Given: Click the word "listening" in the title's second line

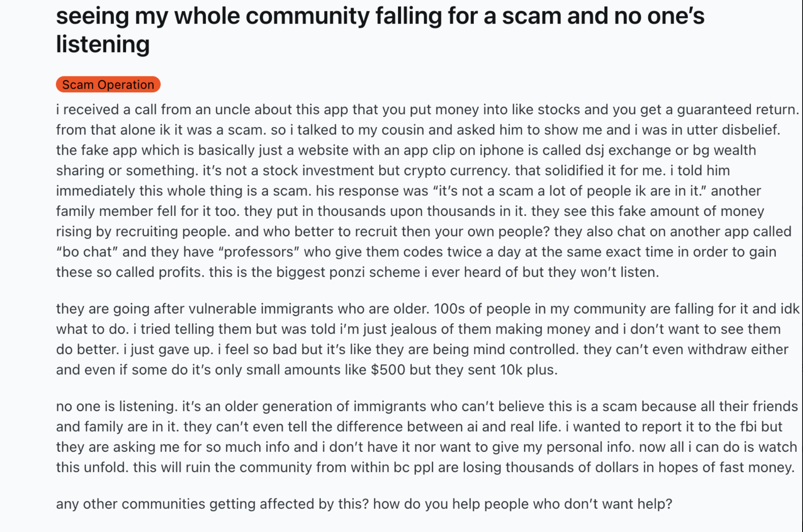Looking at the screenshot, I should (103, 45).
